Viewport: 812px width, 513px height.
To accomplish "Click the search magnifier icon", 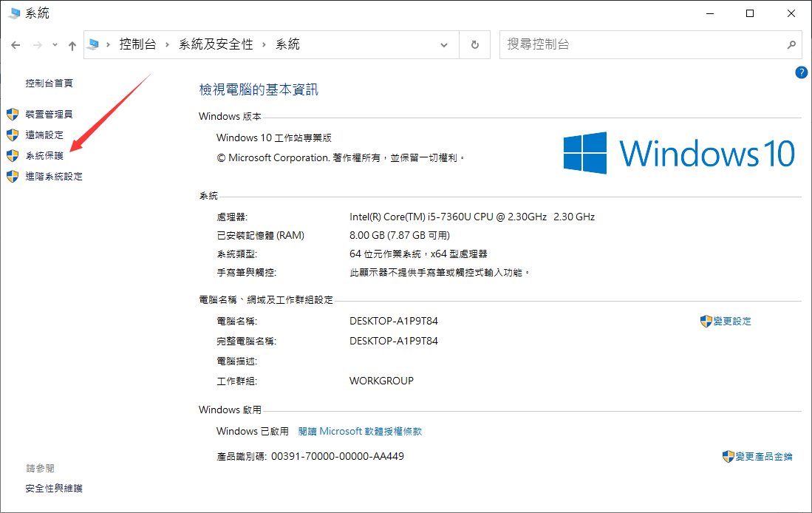I will coord(791,44).
